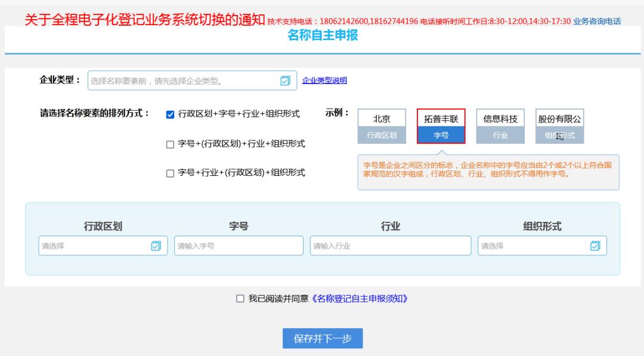Check 字号+(行政区划)+行业+组织形式 option

coord(170,143)
